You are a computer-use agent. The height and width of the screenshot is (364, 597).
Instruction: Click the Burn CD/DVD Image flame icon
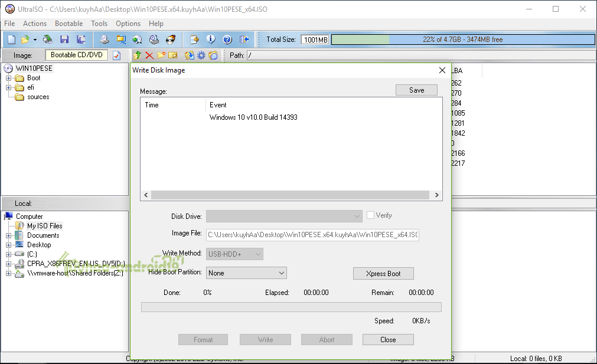coord(171,39)
